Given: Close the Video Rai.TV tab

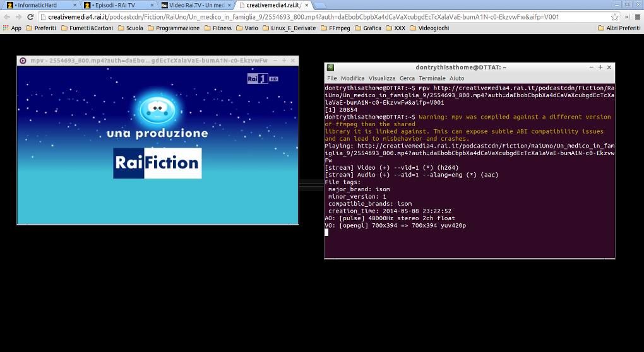Looking at the screenshot, I should point(229,5).
